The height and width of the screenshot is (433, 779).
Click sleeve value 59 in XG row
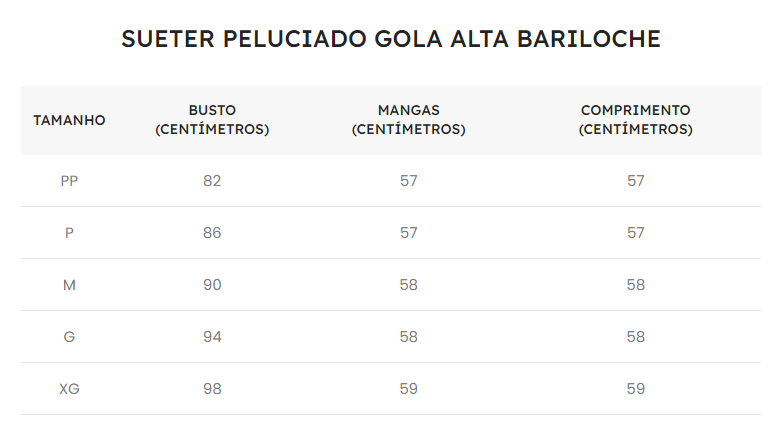pyautogui.click(x=409, y=389)
